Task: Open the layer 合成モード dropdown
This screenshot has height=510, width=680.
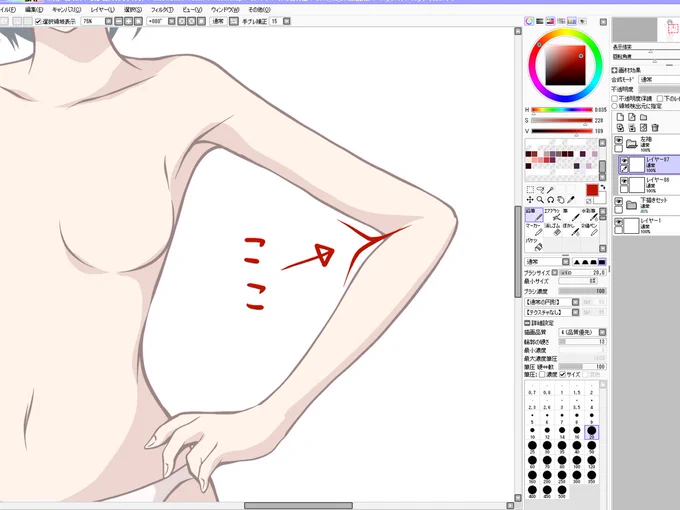Action: (x=659, y=80)
